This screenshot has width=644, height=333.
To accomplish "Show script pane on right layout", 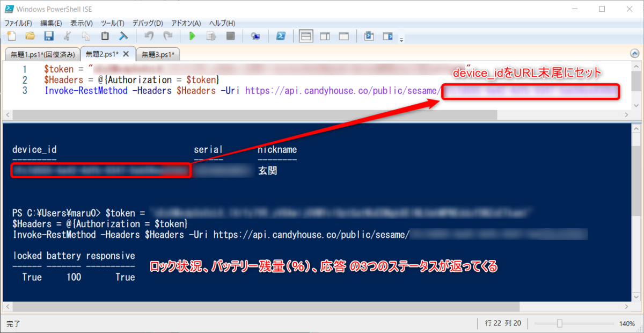I will point(325,37).
